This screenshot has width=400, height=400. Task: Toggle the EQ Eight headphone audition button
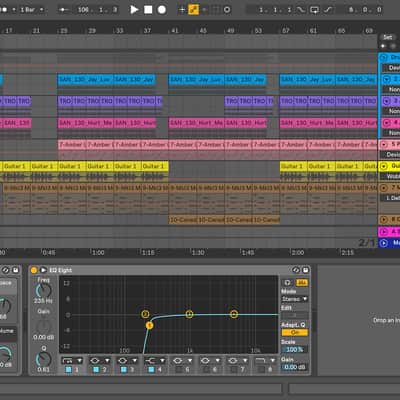[x=287, y=283]
